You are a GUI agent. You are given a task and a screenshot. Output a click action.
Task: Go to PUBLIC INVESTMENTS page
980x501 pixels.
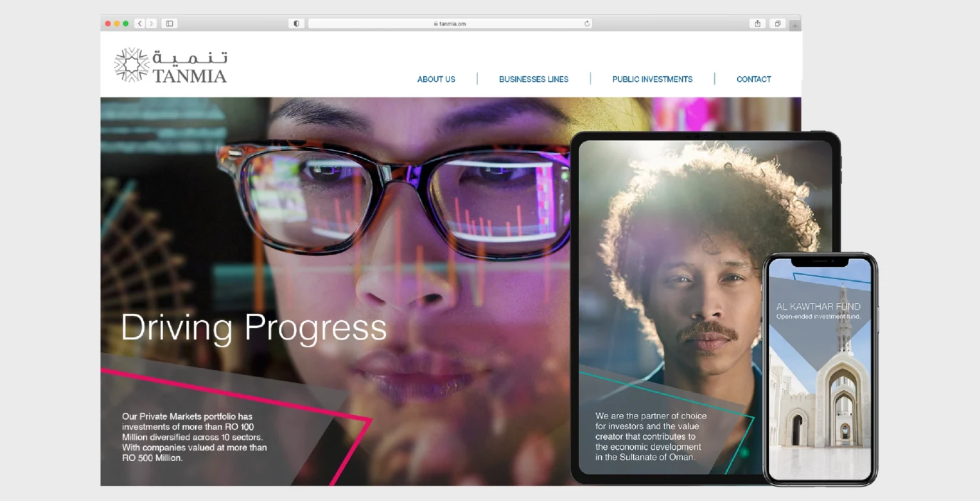[652, 79]
